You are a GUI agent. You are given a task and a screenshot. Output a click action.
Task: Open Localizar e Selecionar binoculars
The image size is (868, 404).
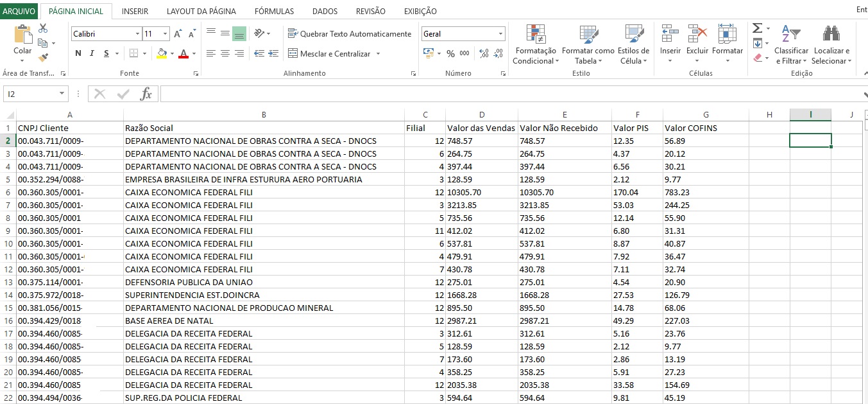click(x=831, y=33)
